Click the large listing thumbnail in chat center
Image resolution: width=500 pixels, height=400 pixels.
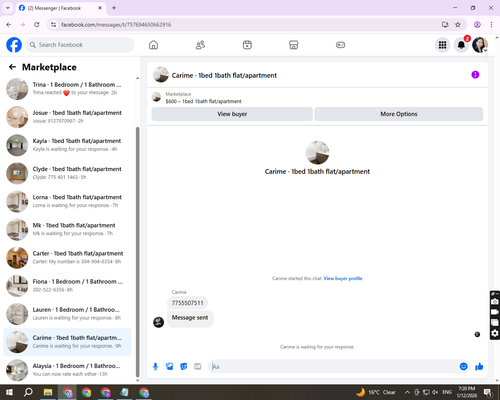tap(317, 153)
